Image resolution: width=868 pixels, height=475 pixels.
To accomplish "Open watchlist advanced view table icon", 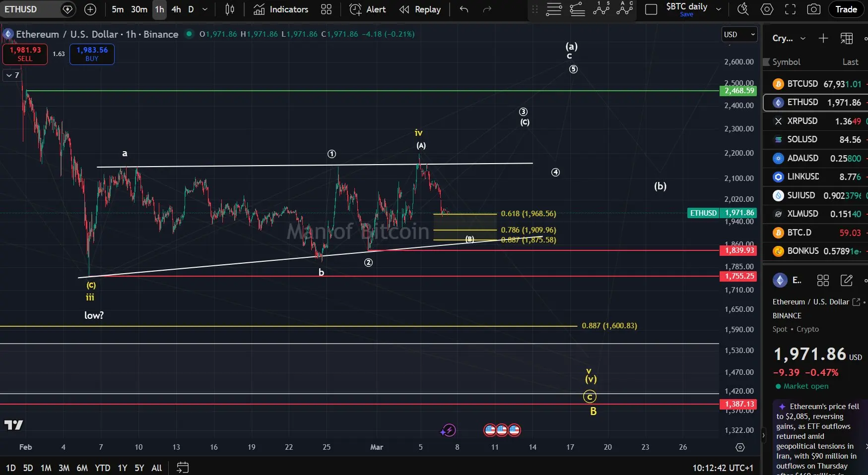I will click(x=846, y=38).
